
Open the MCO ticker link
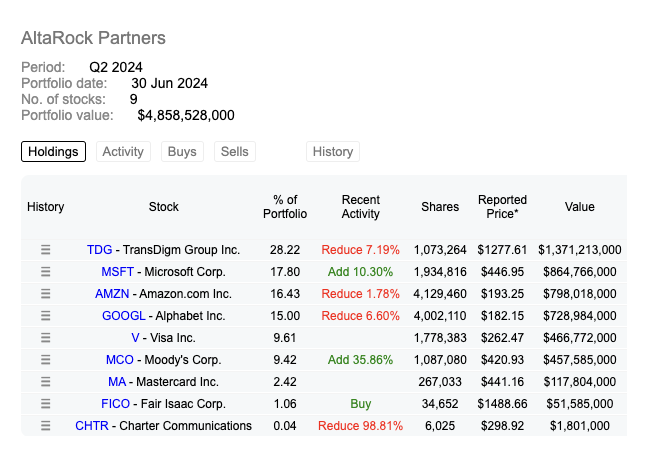120,360
